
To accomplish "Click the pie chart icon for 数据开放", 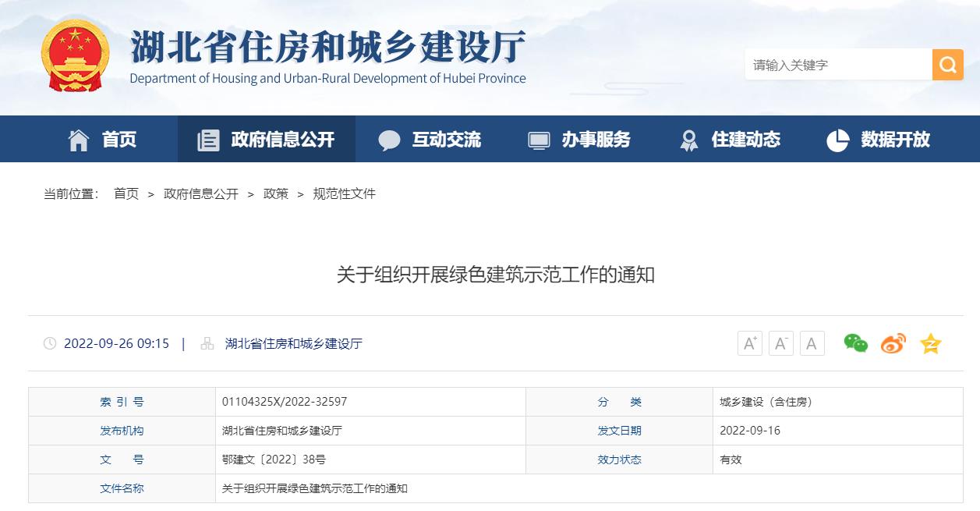I will coord(837,140).
